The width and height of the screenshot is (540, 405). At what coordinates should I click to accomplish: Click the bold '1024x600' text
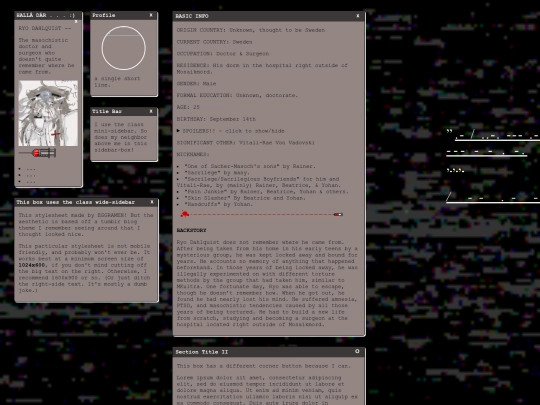32,265
